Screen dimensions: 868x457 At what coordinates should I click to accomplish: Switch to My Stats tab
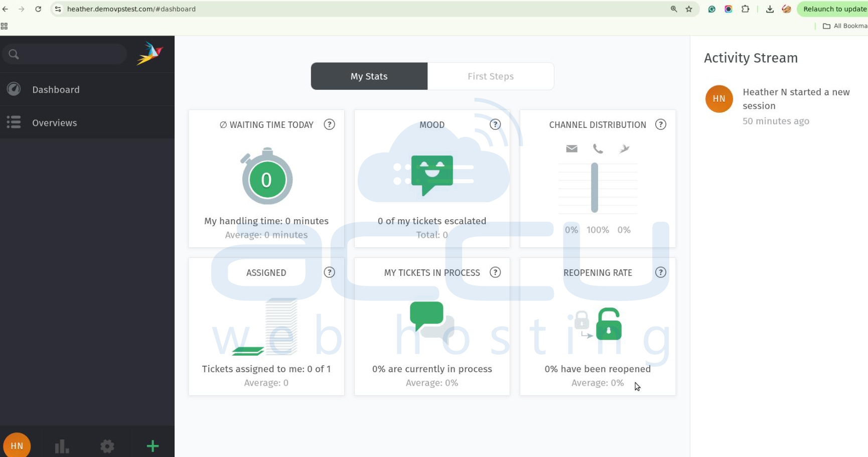click(x=369, y=76)
